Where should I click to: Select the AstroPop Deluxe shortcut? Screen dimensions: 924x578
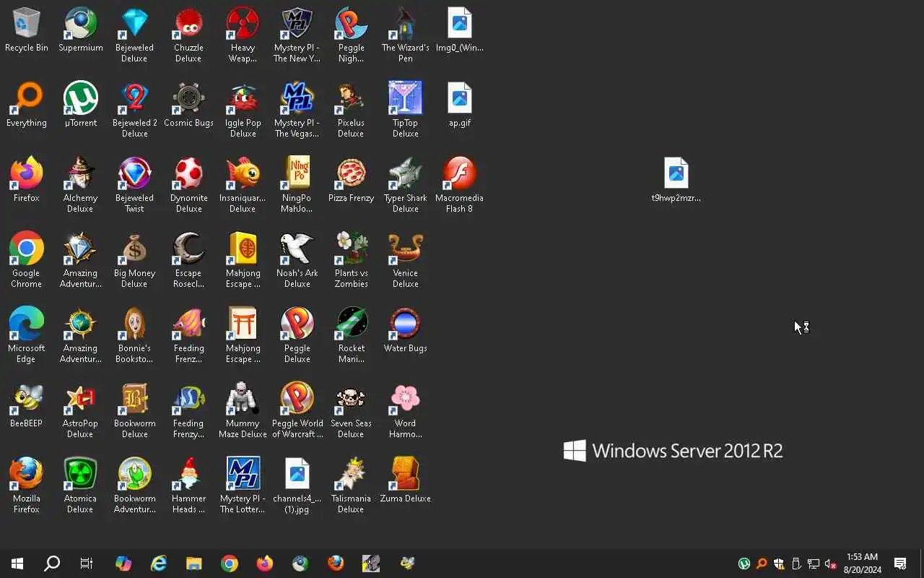point(80,411)
